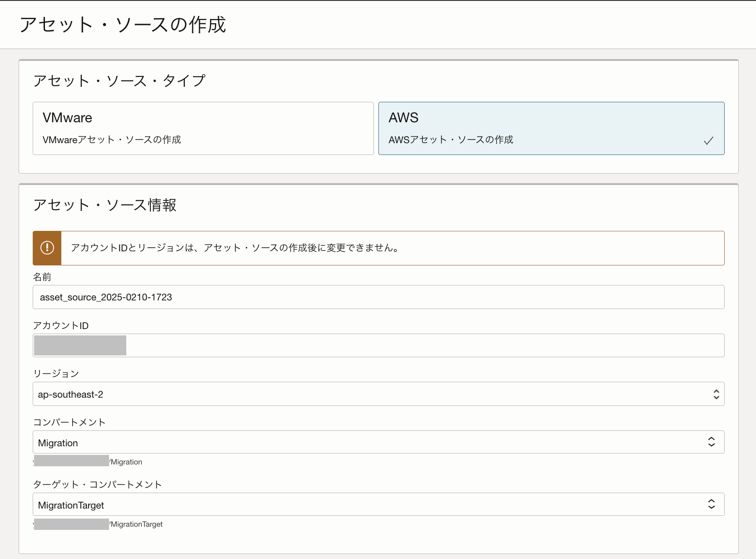Open the コンパートメント Migration dropdown
Image resolution: width=756 pixels, height=559 pixels.
click(378, 442)
